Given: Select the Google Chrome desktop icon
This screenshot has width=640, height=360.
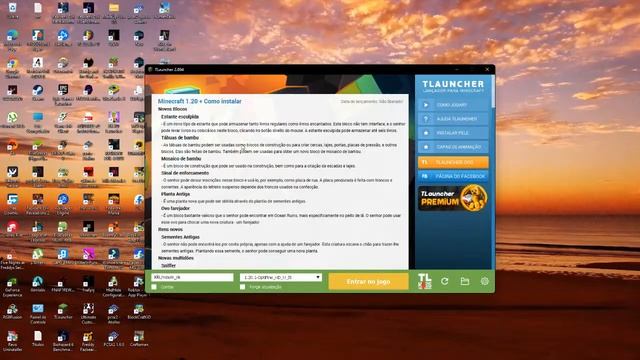Looking at the screenshot, I should pyautogui.click(x=13, y=67).
